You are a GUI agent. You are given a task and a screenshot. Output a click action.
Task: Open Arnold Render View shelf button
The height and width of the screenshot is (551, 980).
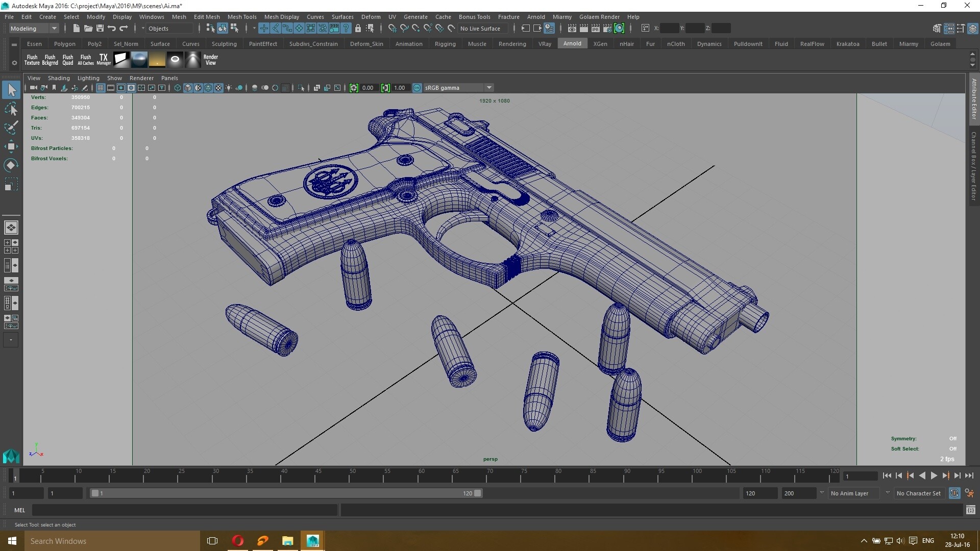[x=210, y=60]
